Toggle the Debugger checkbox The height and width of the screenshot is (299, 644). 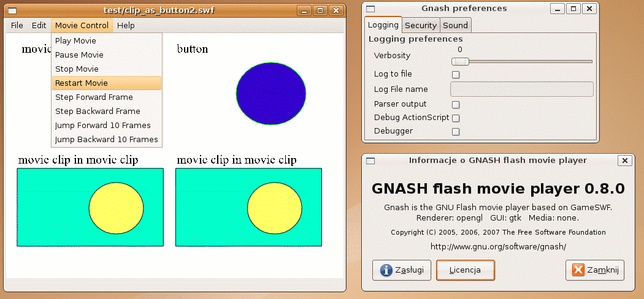(x=456, y=132)
